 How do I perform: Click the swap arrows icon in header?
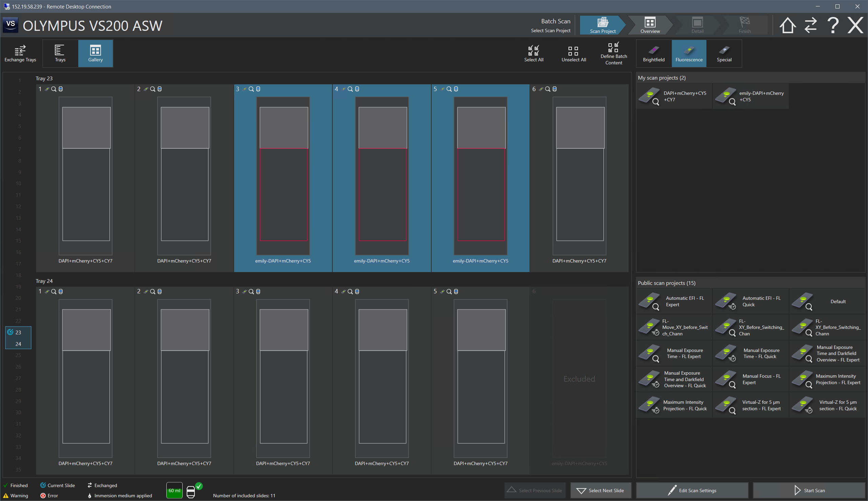810,25
